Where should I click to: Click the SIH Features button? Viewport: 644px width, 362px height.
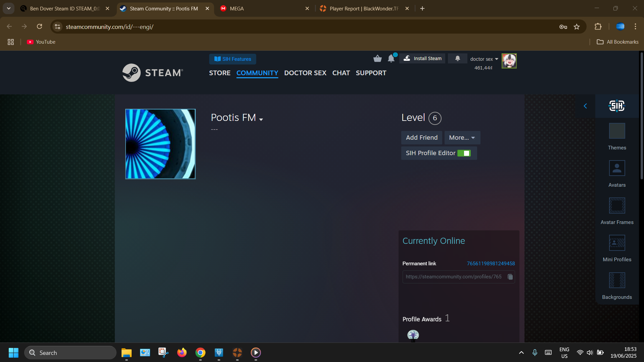tap(233, 59)
